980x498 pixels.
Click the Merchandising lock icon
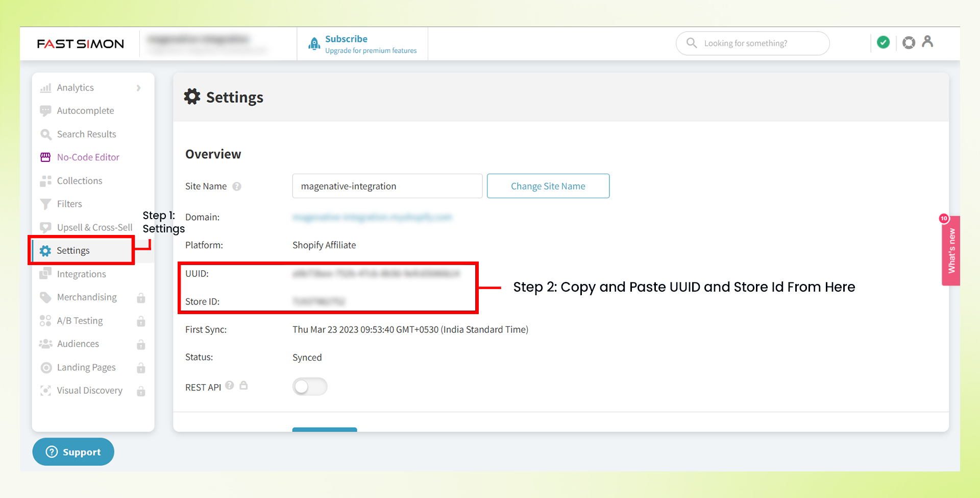coord(141,298)
